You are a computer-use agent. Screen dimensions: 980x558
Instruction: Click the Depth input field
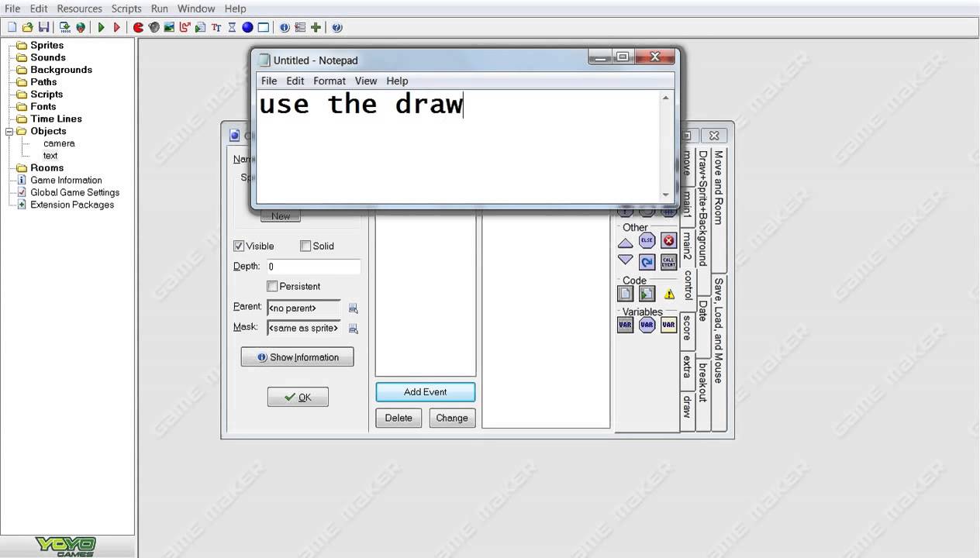click(x=313, y=267)
